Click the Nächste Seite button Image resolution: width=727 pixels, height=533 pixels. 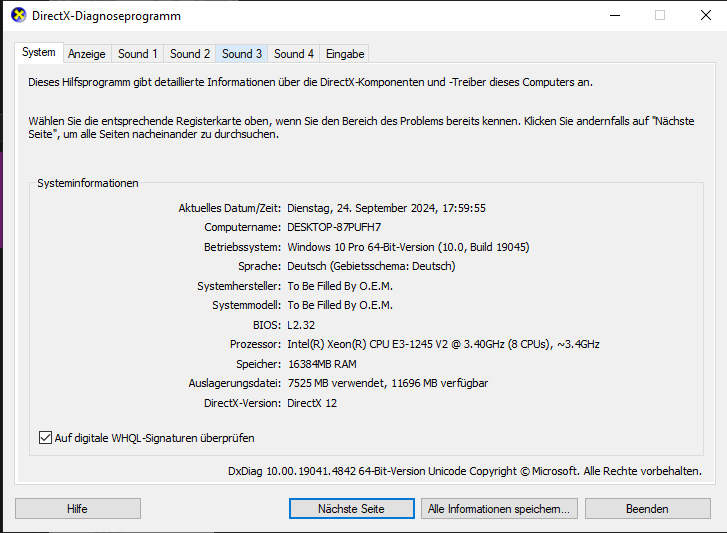pyautogui.click(x=351, y=508)
